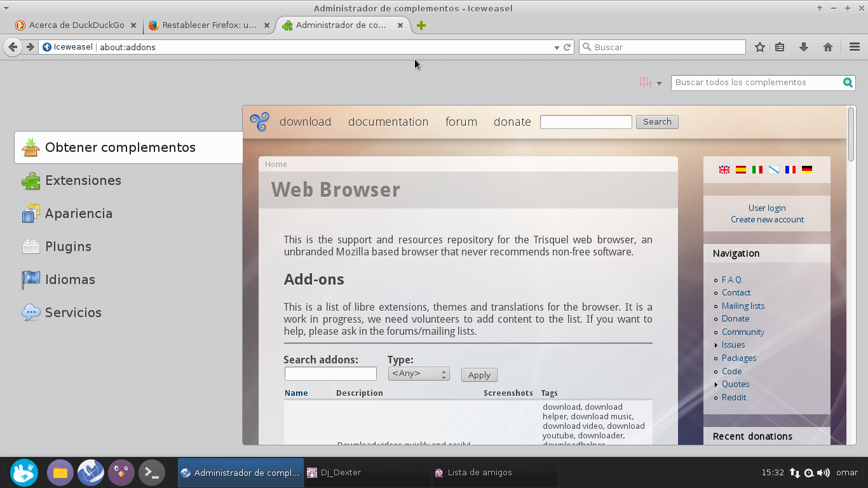
Task: Expand the Issues navigation item
Action: [x=733, y=345]
